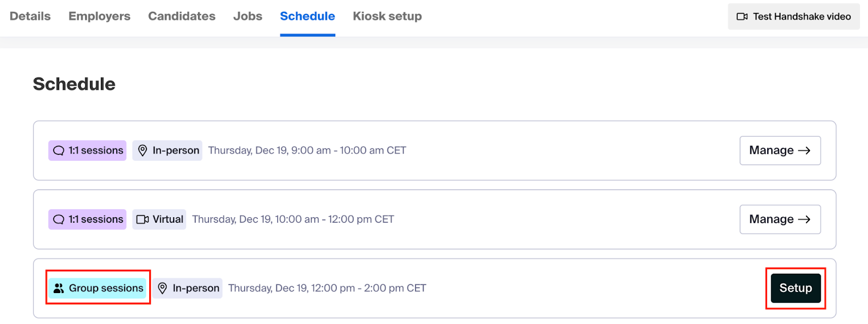Click the location pin icon in the Group sessions row

coord(162,288)
